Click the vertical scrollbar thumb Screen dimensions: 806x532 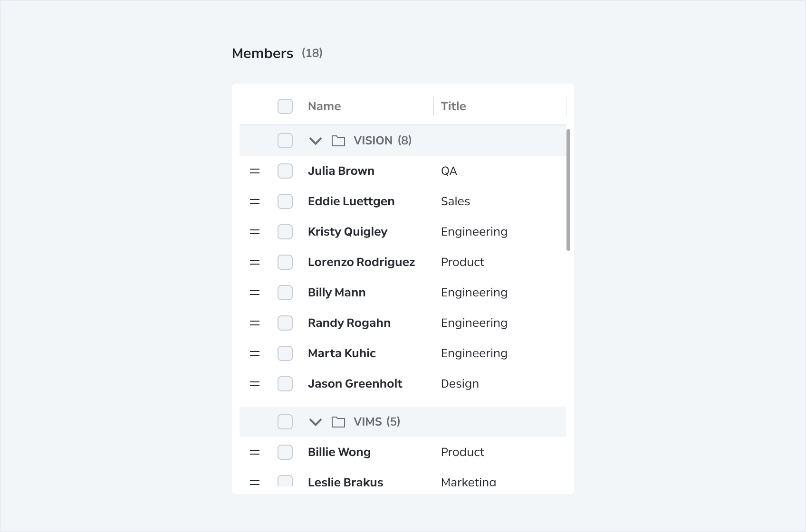point(568,190)
